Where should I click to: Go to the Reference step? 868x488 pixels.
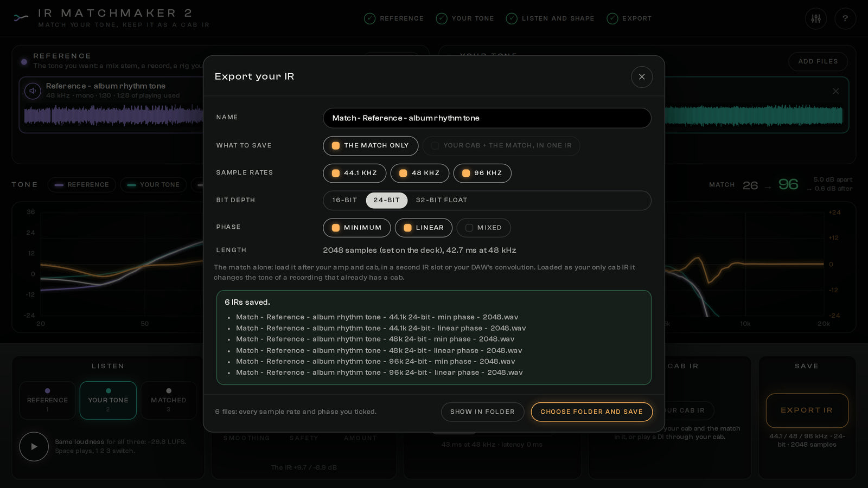(x=394, y=18)
